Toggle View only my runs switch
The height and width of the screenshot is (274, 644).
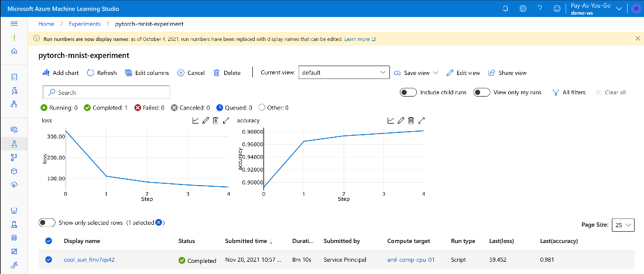[x=482, y=93]
